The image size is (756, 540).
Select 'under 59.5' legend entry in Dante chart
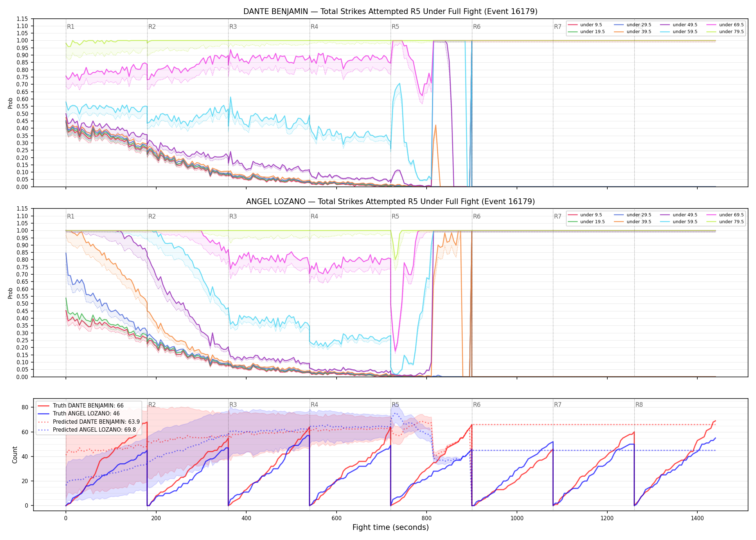679,32
